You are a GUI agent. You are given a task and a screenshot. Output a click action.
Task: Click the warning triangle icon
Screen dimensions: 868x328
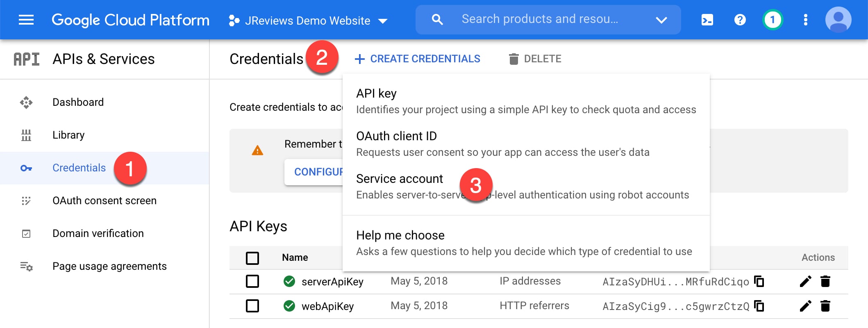click(257, 150)
